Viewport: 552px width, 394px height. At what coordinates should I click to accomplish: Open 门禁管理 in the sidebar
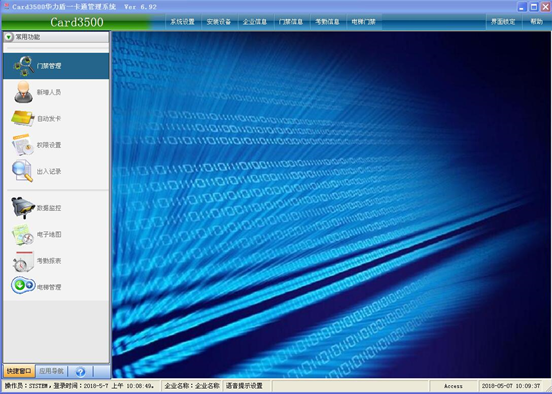click(56, 66)
